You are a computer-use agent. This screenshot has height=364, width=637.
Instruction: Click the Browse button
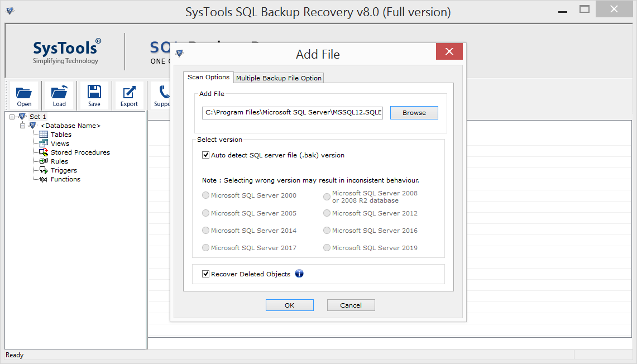[414, 113]
